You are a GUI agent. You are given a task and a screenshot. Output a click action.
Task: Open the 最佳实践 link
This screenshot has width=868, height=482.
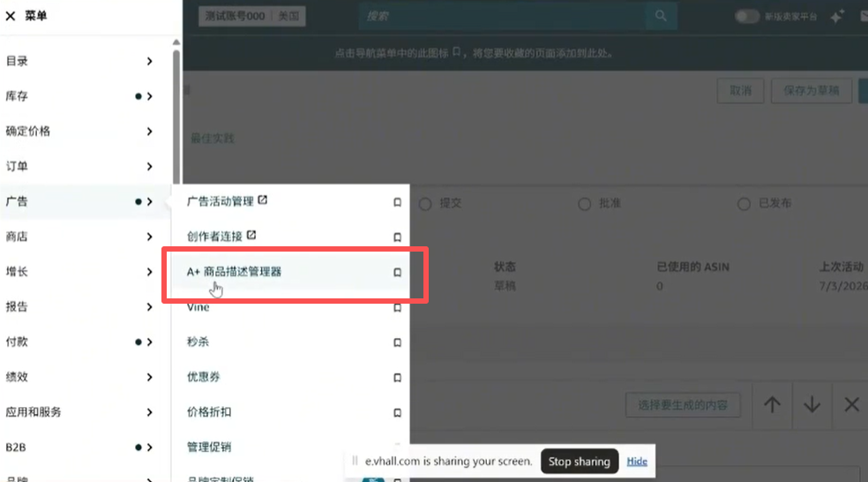pyautogui.click(x=213, y=139)
